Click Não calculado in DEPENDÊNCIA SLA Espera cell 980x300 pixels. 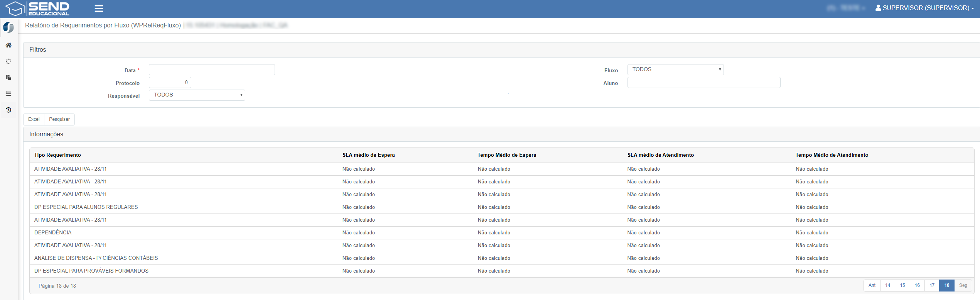coord(359,232)
